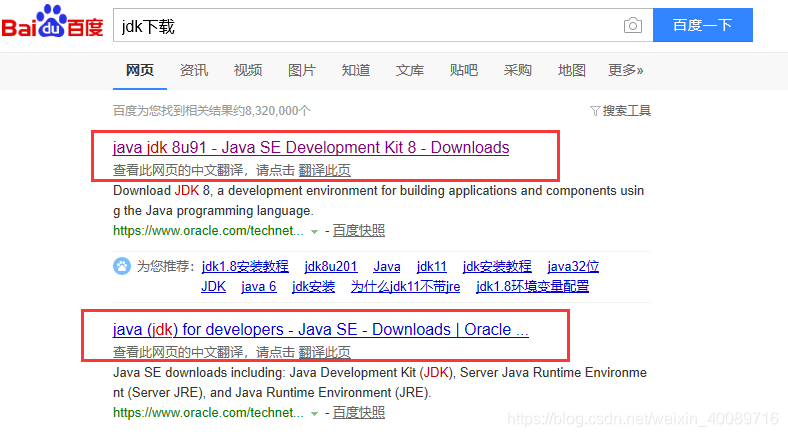Viewport: 788px width, 437px height.
Task: Click the 百度一下 search button
Action: point(703,25)
